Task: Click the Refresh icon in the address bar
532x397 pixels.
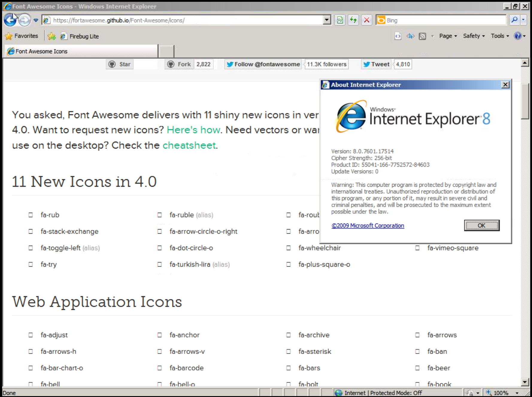Action: click(353, 20)
